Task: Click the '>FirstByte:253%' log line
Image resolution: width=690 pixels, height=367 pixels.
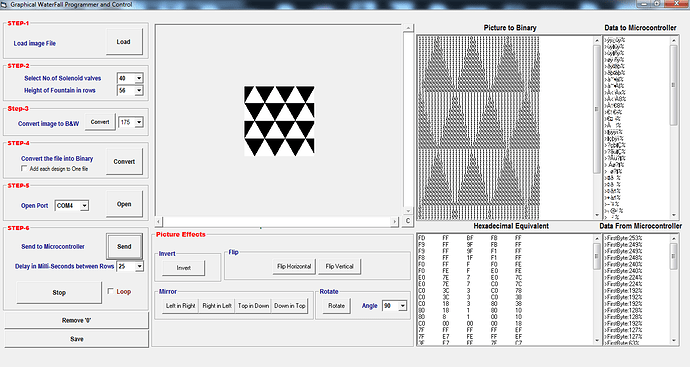Action: (623, 238)
